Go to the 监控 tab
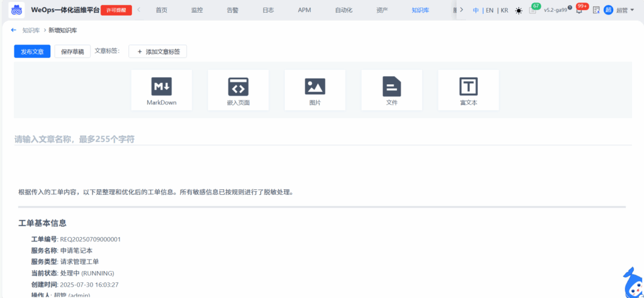 tap(197, 10)
